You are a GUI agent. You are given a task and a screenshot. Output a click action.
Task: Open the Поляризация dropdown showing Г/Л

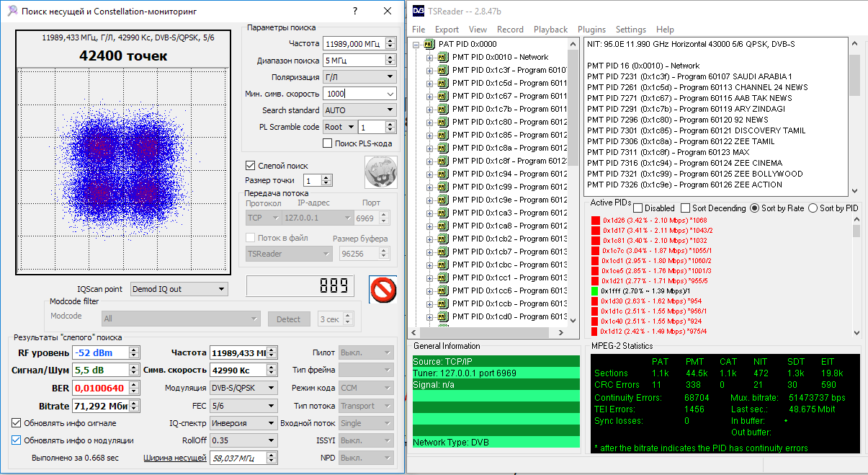359,77
